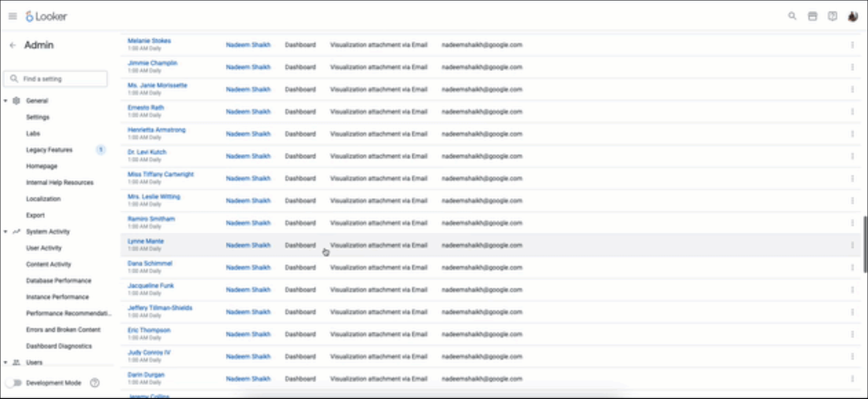Open the Jimmie Champlin schedule link
Image resolution: width=868 pixels, height=399 pixels.
(152, 63)
